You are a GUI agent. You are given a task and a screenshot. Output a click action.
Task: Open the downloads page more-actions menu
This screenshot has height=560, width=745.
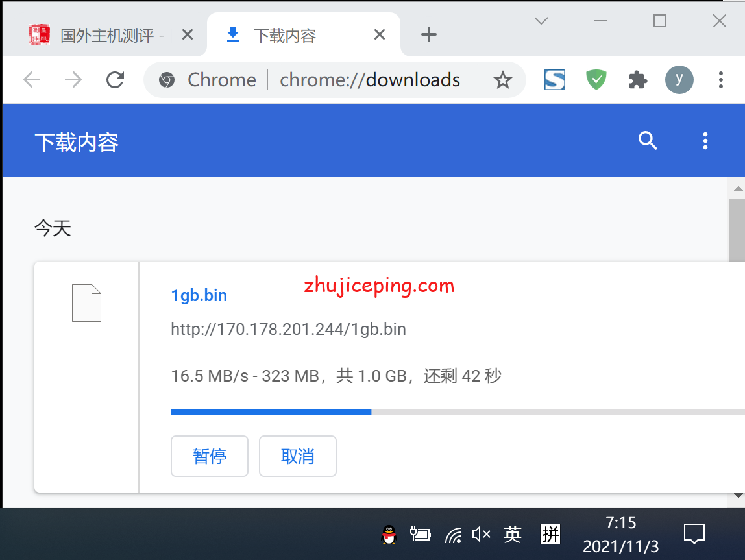[705, 141]
